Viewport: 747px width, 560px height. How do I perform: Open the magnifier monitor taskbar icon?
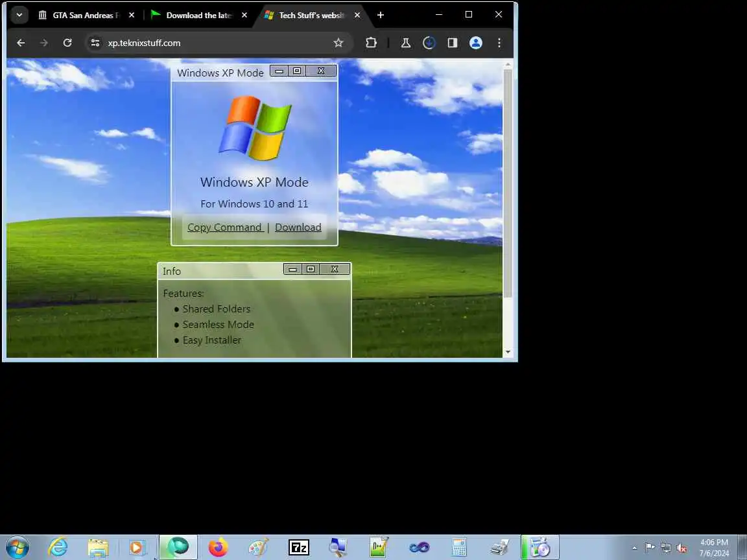tap(338, 548)
